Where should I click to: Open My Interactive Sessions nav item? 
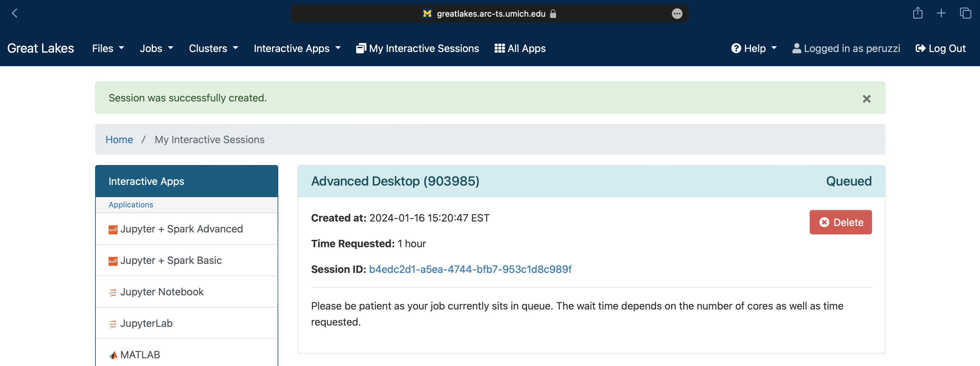click(x=417, y=48)
